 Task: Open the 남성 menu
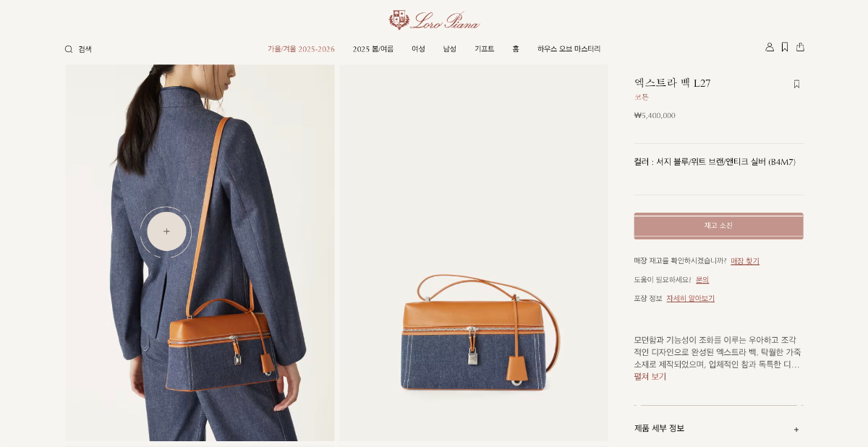450,49
